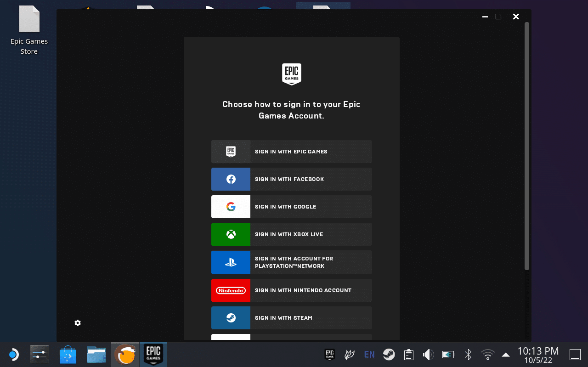Click the Steam logo tile
588x367 pixels.
231,318
